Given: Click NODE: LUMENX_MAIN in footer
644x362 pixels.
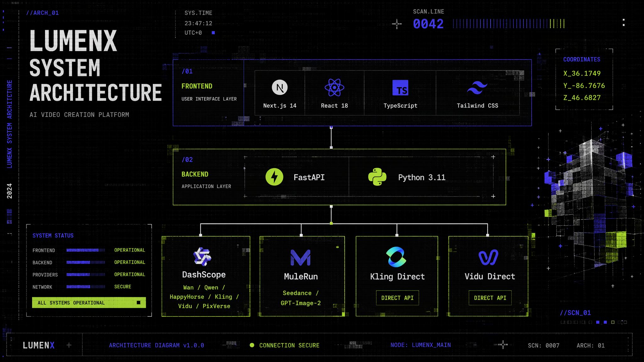Looking at the screenshot, I should click(x=420, y=345).
